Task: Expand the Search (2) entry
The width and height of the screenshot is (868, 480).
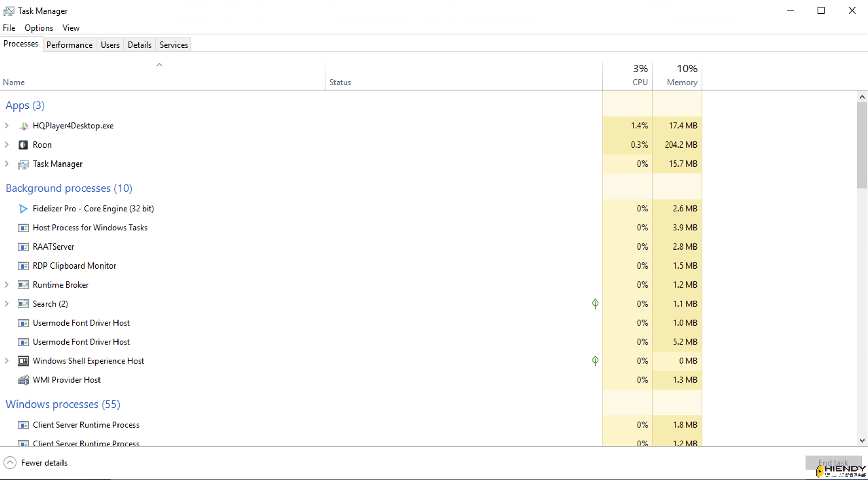Action: coord(6,304)
